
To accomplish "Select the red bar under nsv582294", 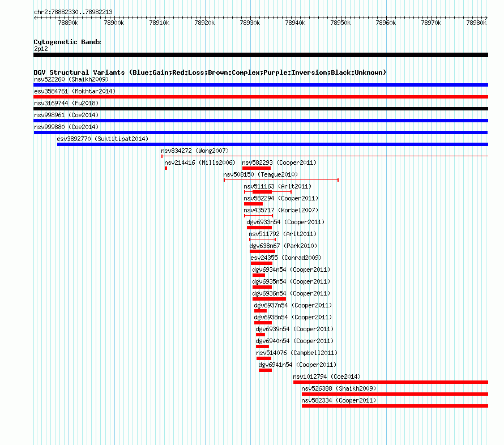I will pyautogui.click(x=253, y=204).
